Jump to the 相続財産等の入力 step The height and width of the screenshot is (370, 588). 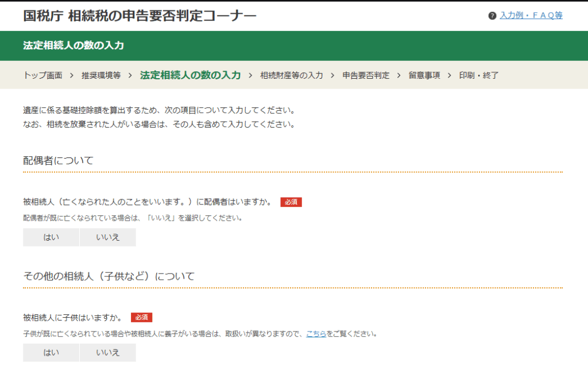[x=291, y=75]
